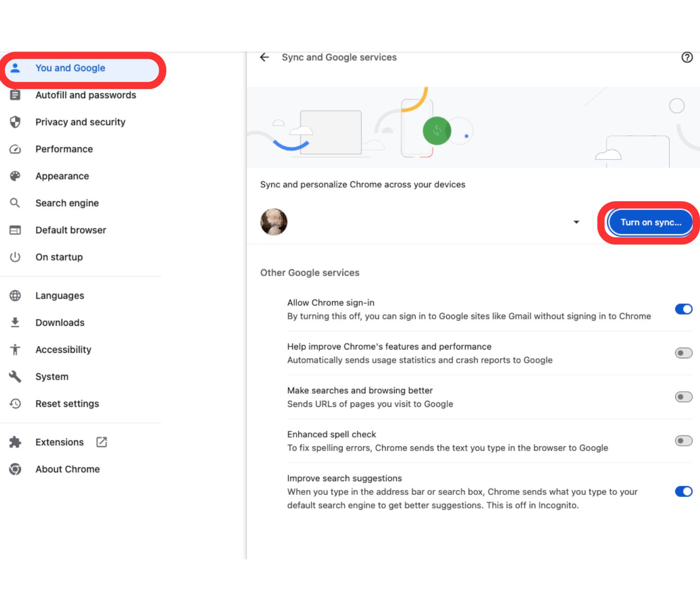
Task: Click the Sync and Google services heading
Action: (x=339, y=57)
